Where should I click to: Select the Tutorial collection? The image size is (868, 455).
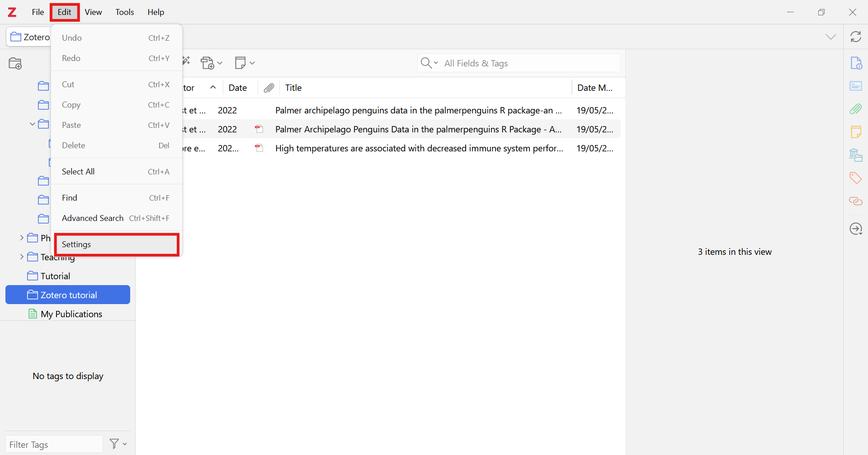55,276
